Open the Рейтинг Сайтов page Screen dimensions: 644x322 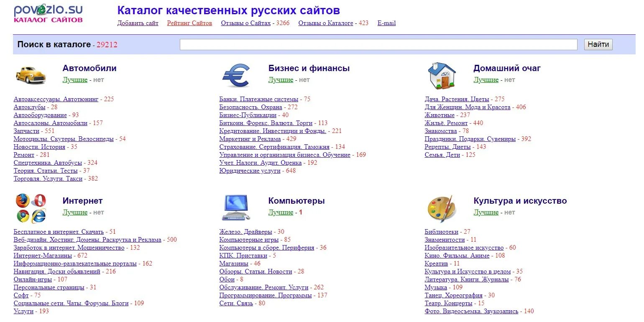(189, 23)
